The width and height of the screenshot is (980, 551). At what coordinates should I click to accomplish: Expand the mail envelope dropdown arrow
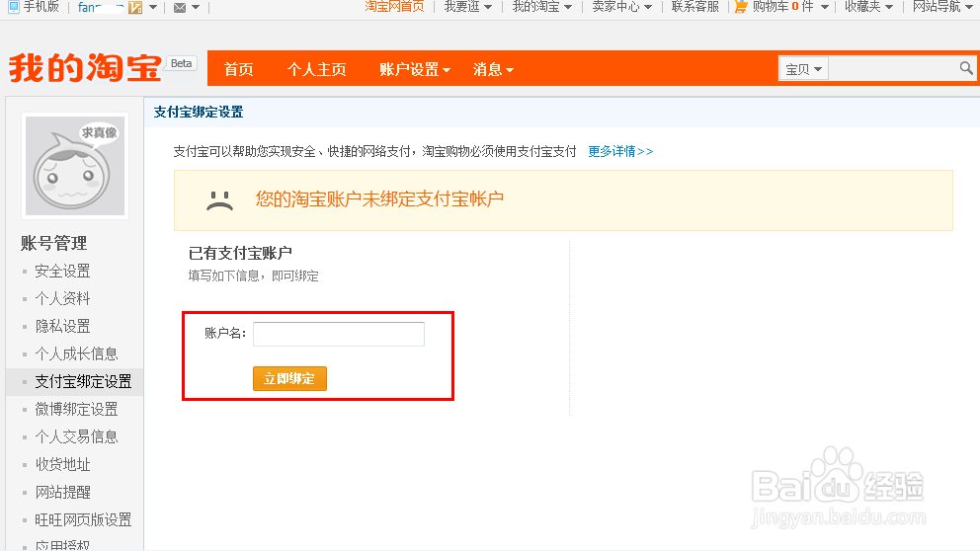tap(196, 8)
